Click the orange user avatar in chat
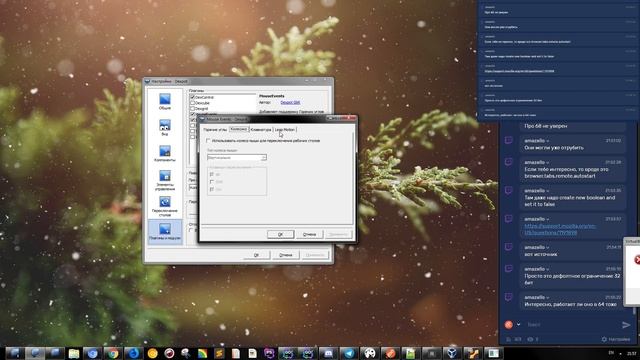The image size is (640, 360). coord(509,324)
